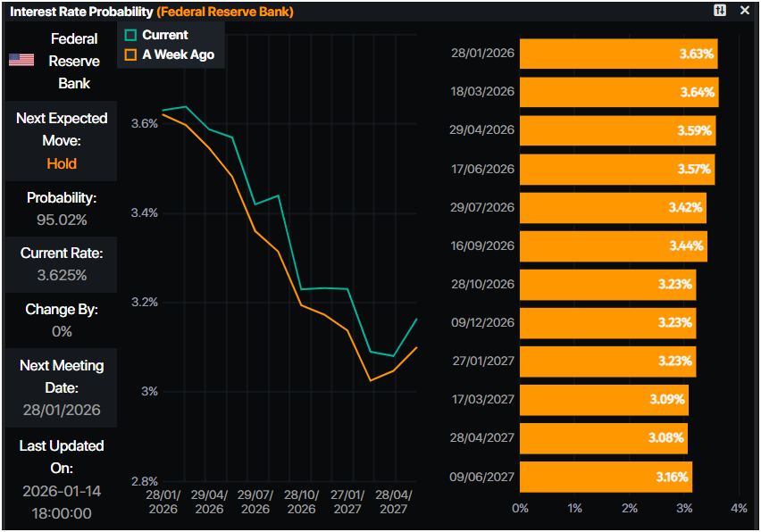Open the widget settings sliders icon

coord(720,11)
